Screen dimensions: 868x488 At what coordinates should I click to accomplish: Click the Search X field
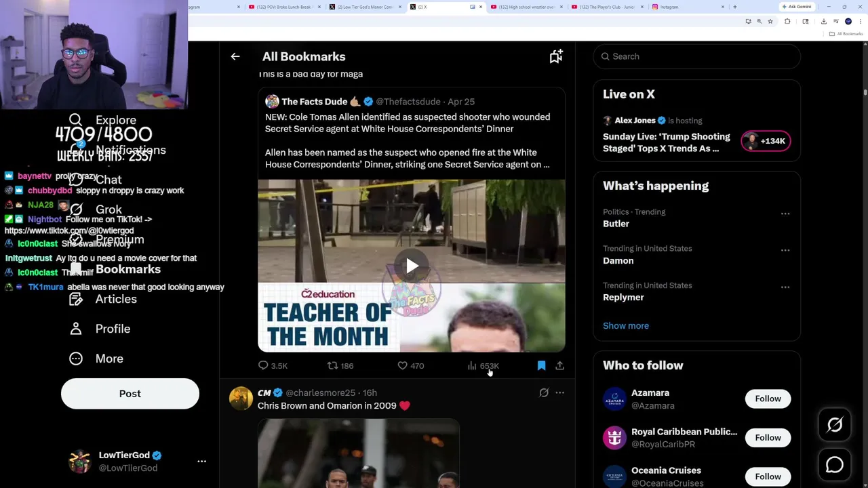[697, 56]
